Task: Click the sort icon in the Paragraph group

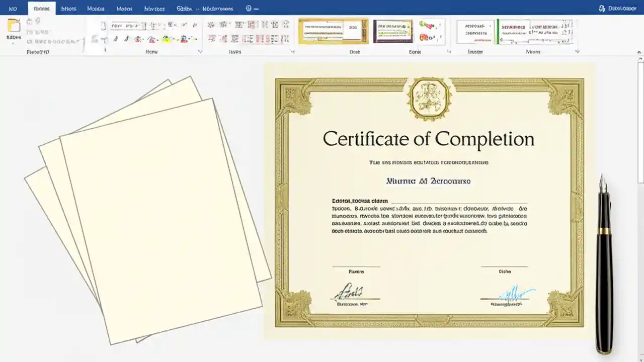Action: 275,23
